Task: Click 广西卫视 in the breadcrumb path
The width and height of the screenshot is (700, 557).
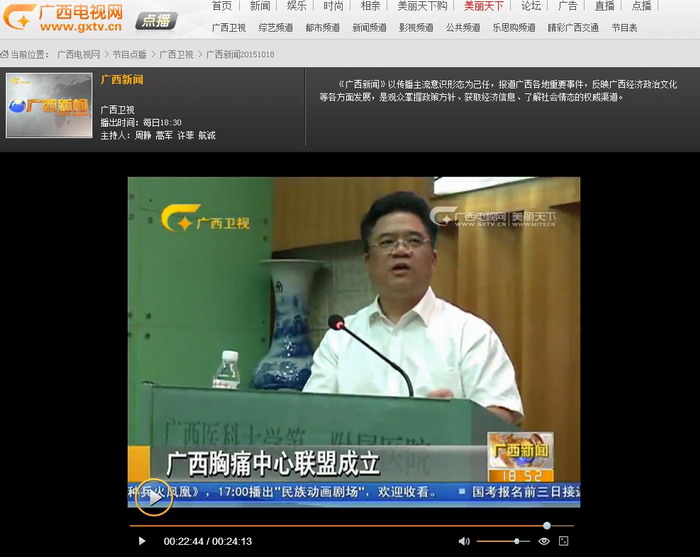Action: click(x=176, y=54)
